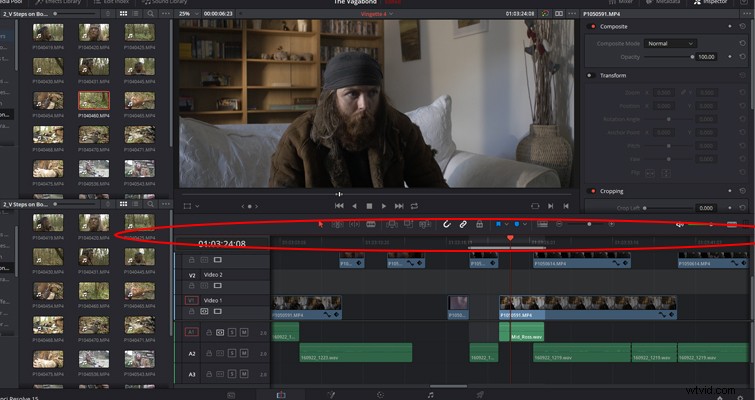The width and height of the screenshot is (755, 400).
Task: Open the Composite Mode Normal dropdown
Action: click(x=670, y=43)
